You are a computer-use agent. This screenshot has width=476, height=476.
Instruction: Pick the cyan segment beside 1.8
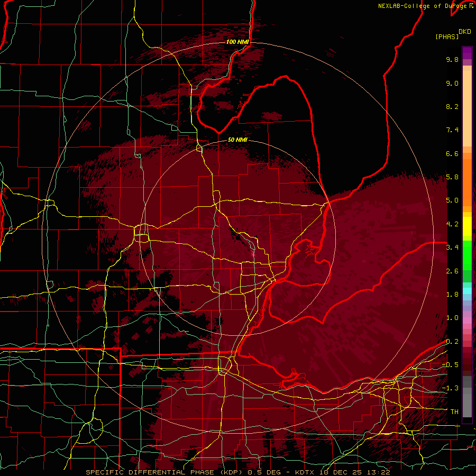pyautogui.click(x=467, y=291)
